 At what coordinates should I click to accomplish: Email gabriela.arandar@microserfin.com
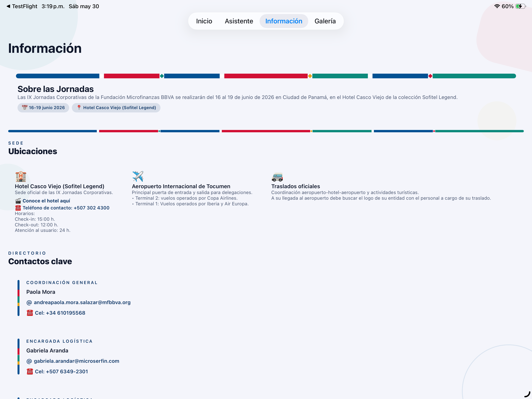(x=77, y=361)
